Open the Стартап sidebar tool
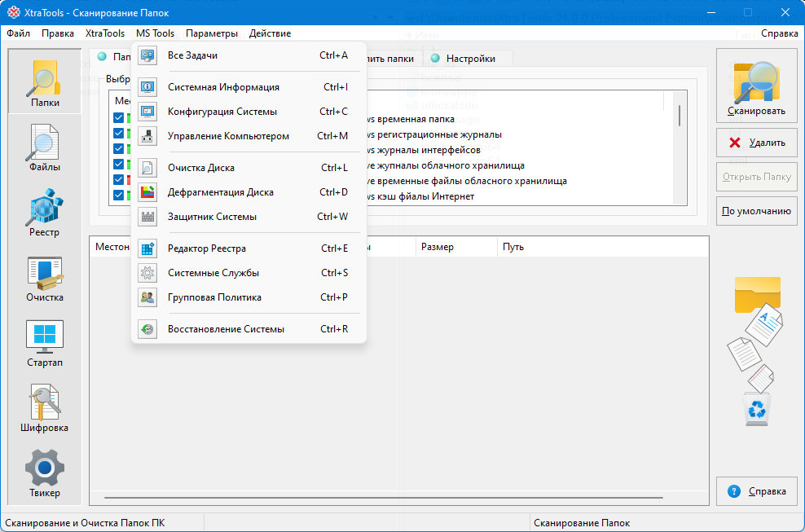Image resolution: width=805 pixels, height=532 pixels. (45, 342)
